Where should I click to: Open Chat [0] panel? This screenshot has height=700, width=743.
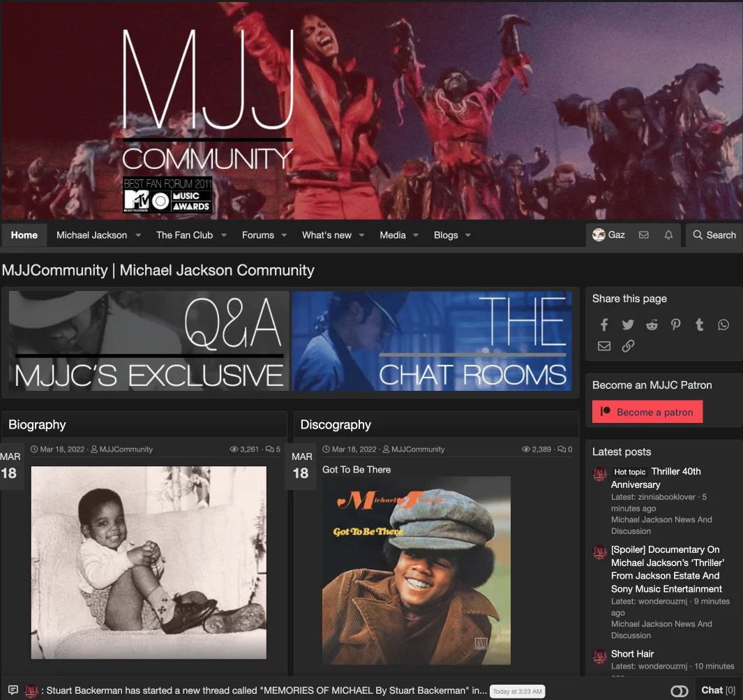coord(718,690)
